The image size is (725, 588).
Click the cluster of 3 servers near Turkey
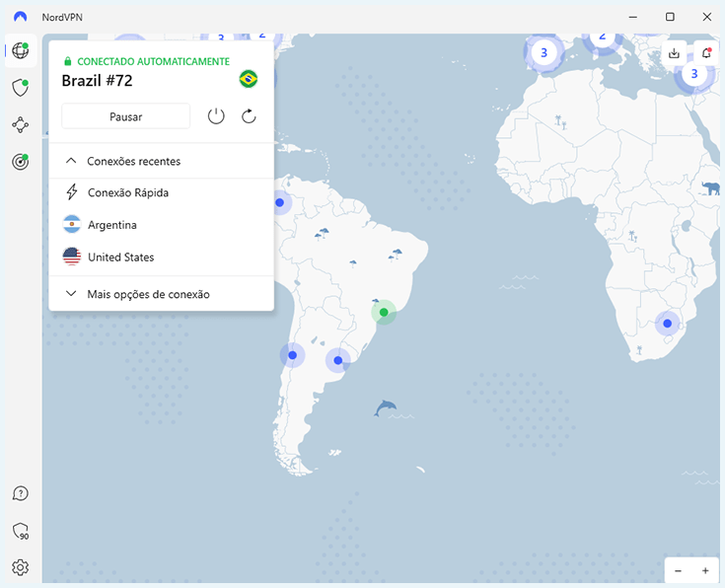coord(694,74)
